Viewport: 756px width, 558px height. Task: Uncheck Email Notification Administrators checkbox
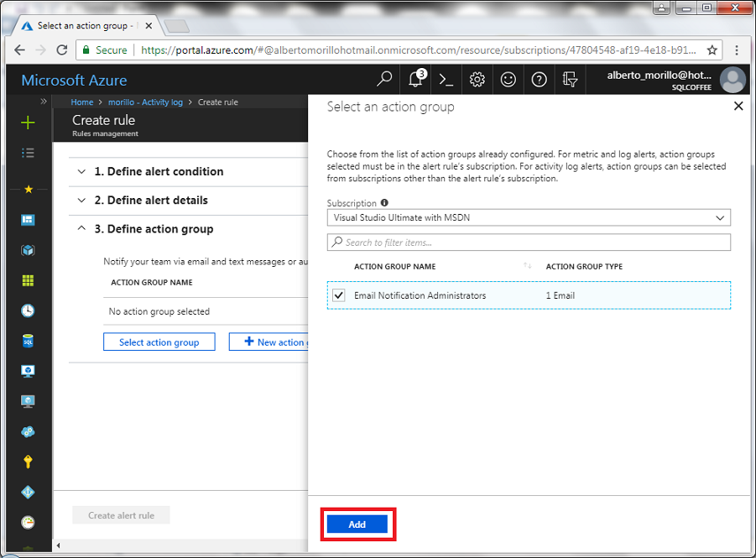coord(339,295)
